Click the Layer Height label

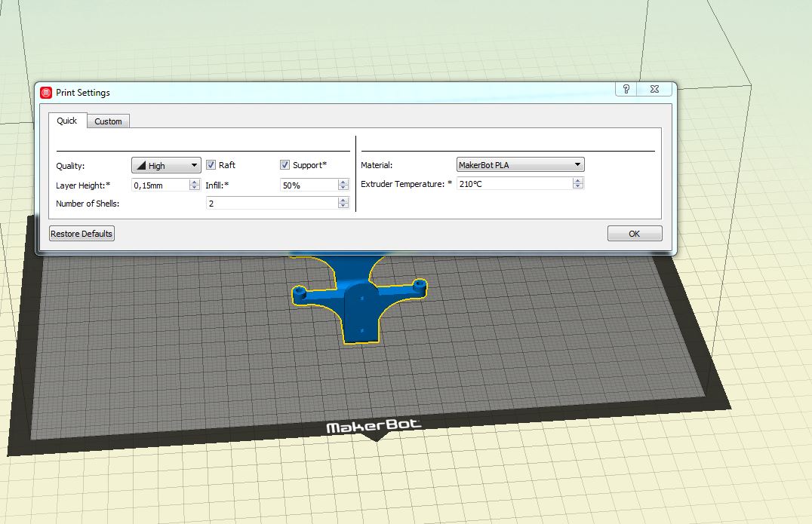coord(83,185)
